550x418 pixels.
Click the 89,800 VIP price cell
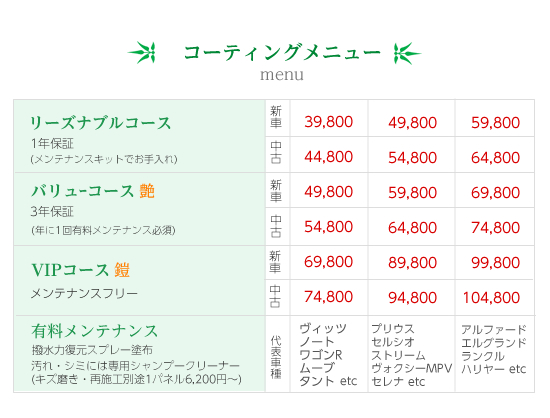pos(412,263)
